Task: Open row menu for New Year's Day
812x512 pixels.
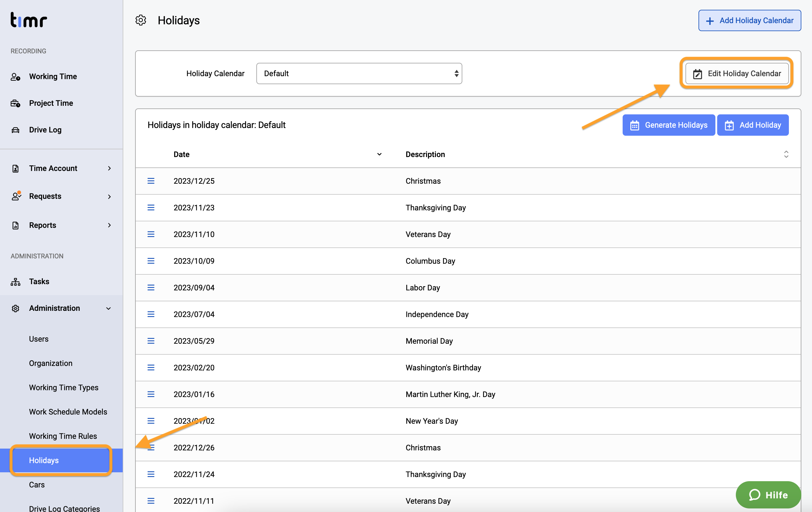Action: 151,421
